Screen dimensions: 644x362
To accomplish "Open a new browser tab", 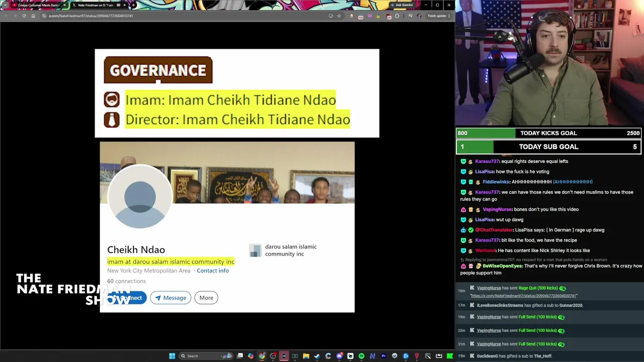I will [x=134, y=5].
